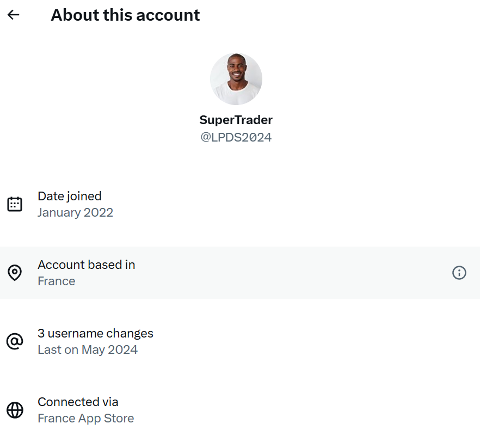The width and height of the screenshot is (480, 448).
Task: Click the calendar icon next to Date joined
Action: point(15,204)
